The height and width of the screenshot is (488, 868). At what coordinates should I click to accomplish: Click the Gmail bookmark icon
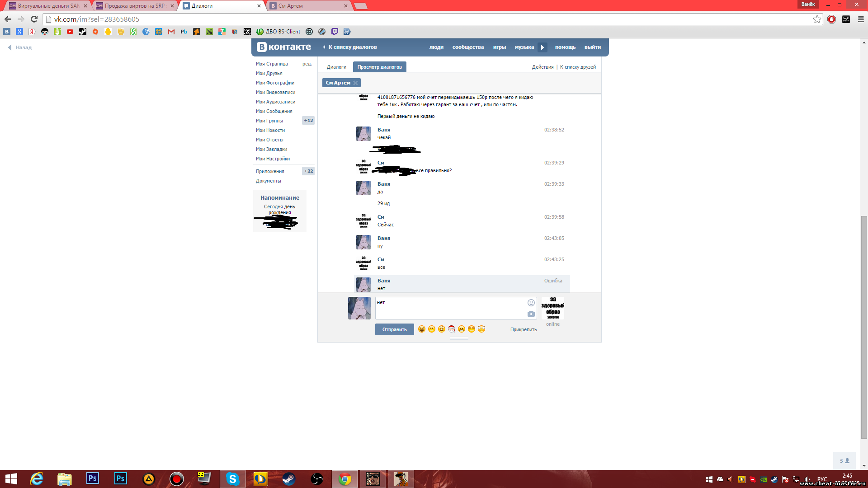tap(171, 32)
